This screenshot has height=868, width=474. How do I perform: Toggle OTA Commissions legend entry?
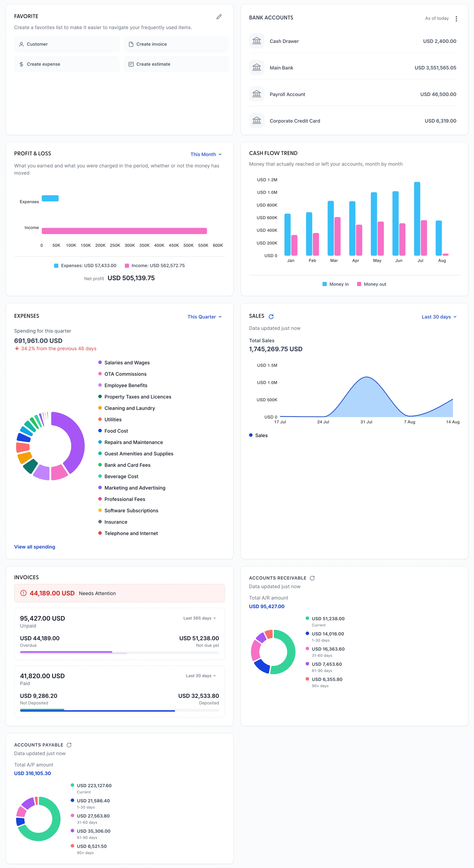(122, 374)
